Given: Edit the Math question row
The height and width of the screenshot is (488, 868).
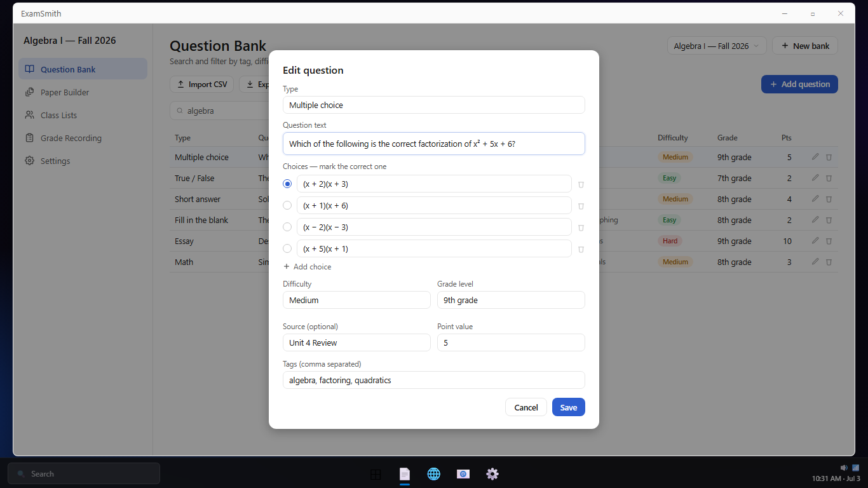Looking at the screenshot, I should pos(815,262).
